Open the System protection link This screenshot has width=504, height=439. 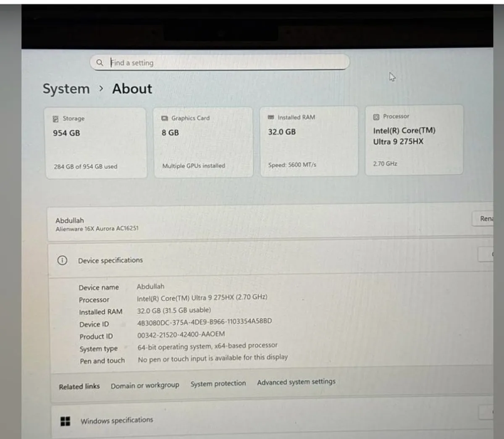click(218, 384)
